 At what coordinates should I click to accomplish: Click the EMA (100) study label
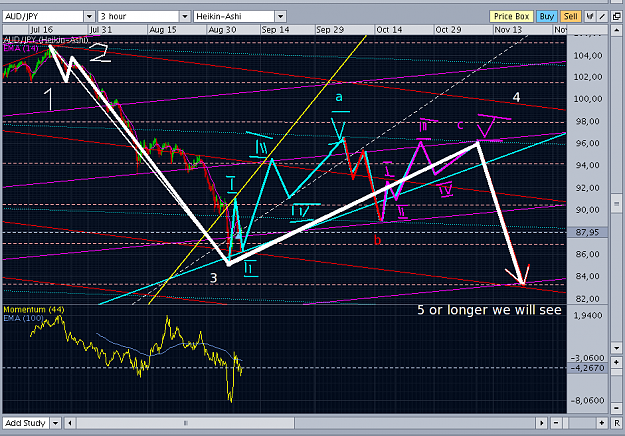pyautogui.click(x=24, y=318)
